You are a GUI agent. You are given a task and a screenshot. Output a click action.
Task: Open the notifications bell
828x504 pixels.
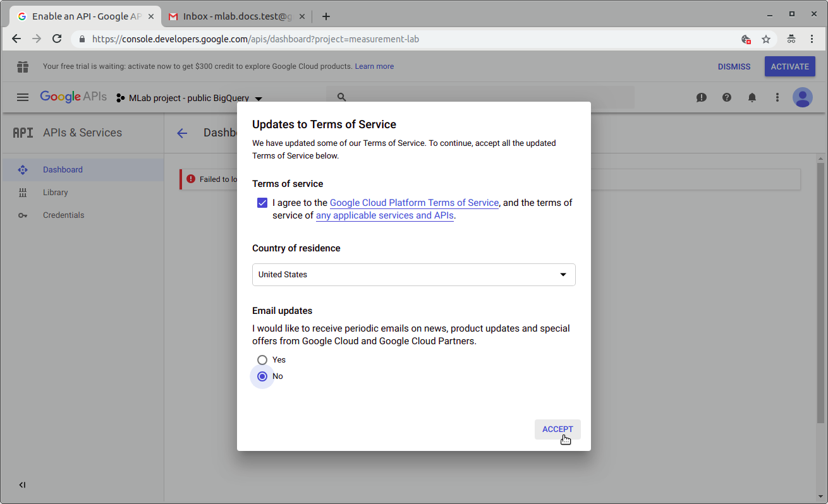(x=752, y=97)
